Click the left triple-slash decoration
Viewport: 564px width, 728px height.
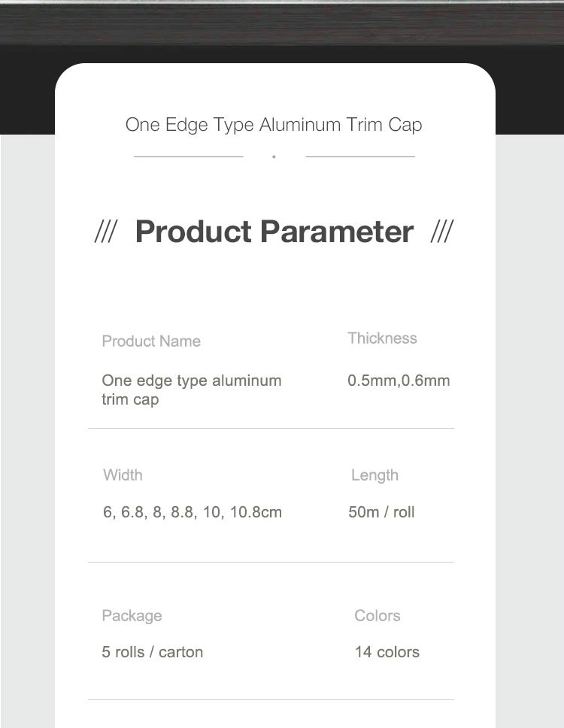coord(105,232)
